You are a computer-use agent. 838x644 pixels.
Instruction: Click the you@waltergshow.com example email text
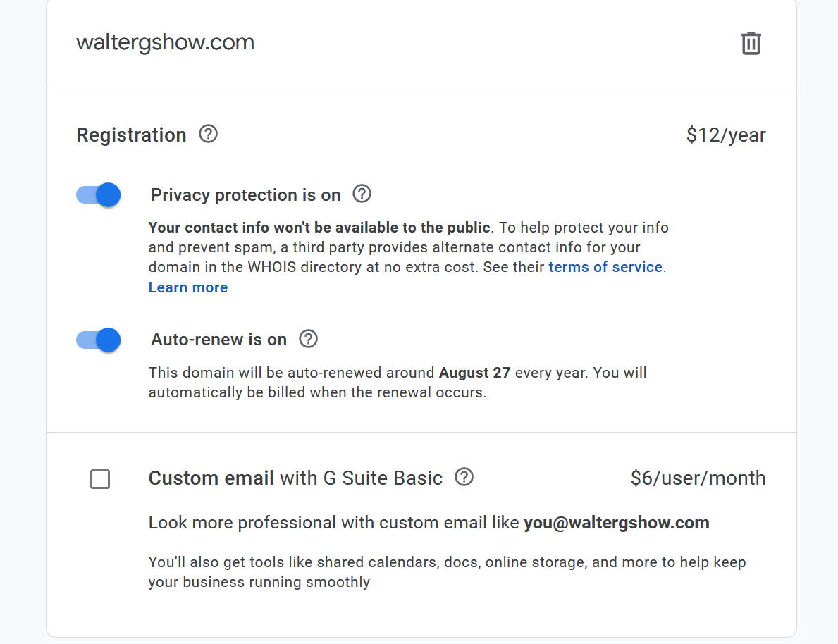pos(616,523)
